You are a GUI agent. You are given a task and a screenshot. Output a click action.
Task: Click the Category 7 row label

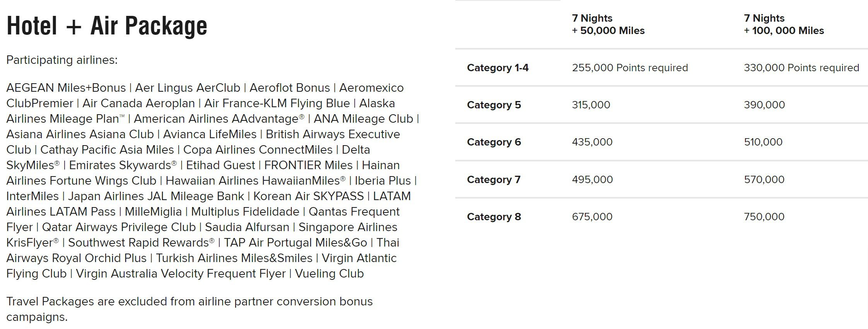[494, 180]
